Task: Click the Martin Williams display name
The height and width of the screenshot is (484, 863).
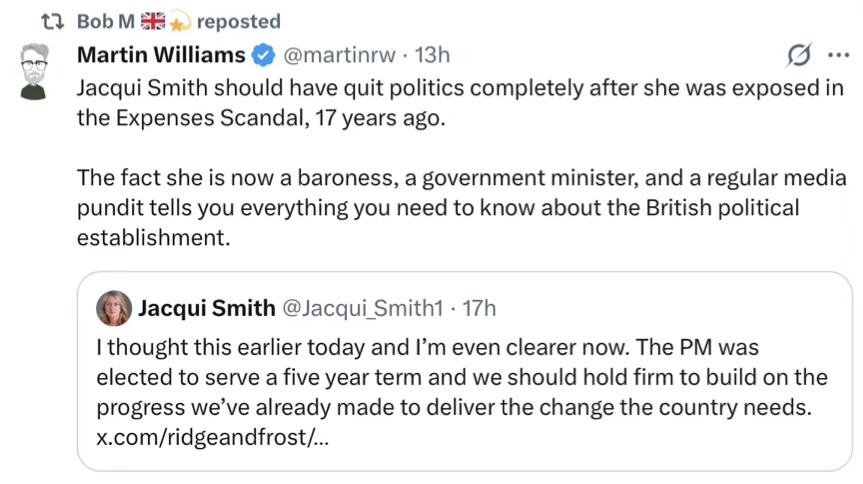Action: click(x=161, y=54)
